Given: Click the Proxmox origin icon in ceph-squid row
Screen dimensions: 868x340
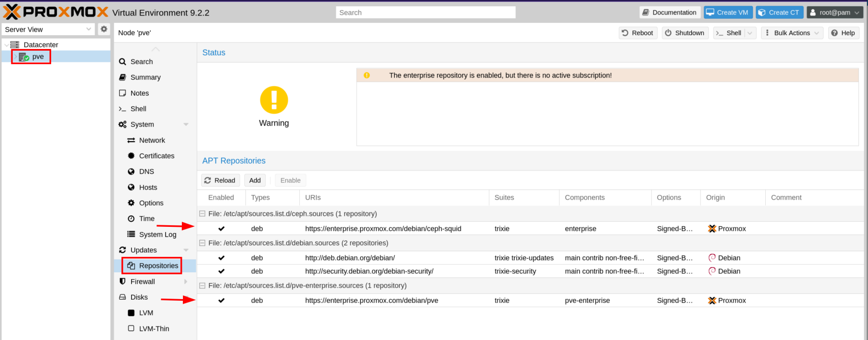Looking at the screenshot, I should point(712,229).
